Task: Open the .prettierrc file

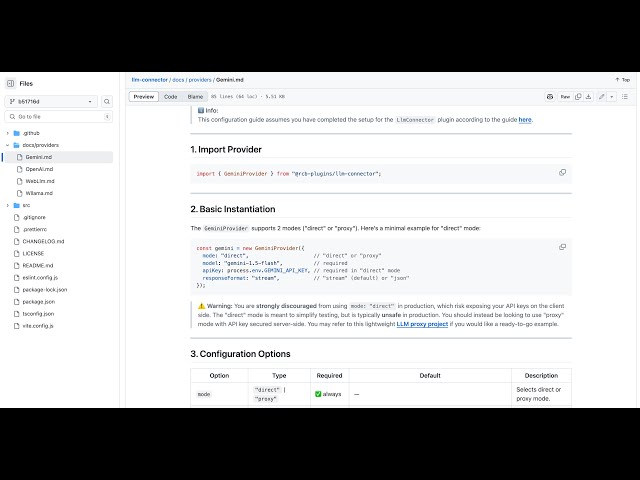Action: (35, 229)
